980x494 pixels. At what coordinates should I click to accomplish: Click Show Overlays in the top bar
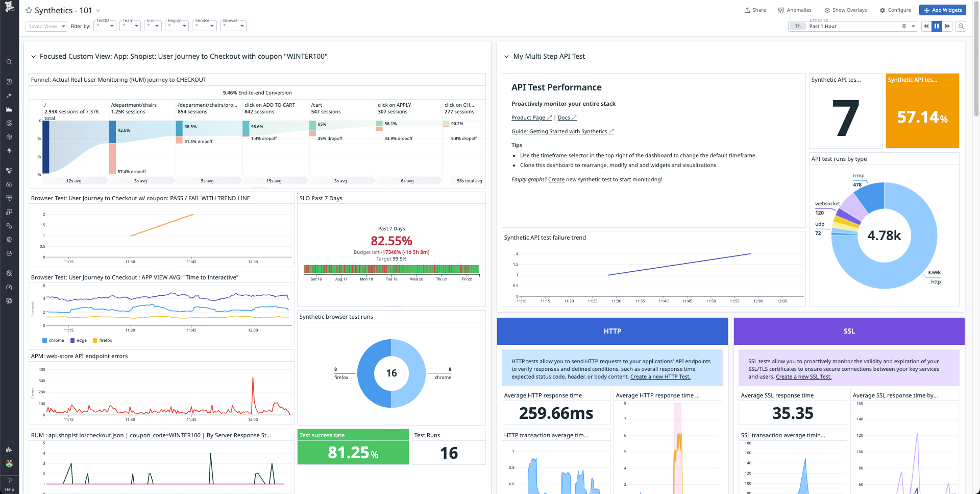click(846, 10)
